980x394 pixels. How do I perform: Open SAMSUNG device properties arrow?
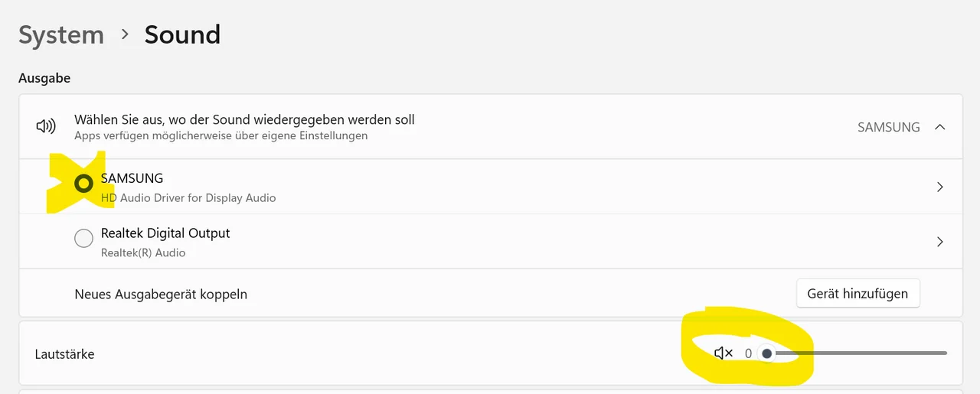(940, 187)
